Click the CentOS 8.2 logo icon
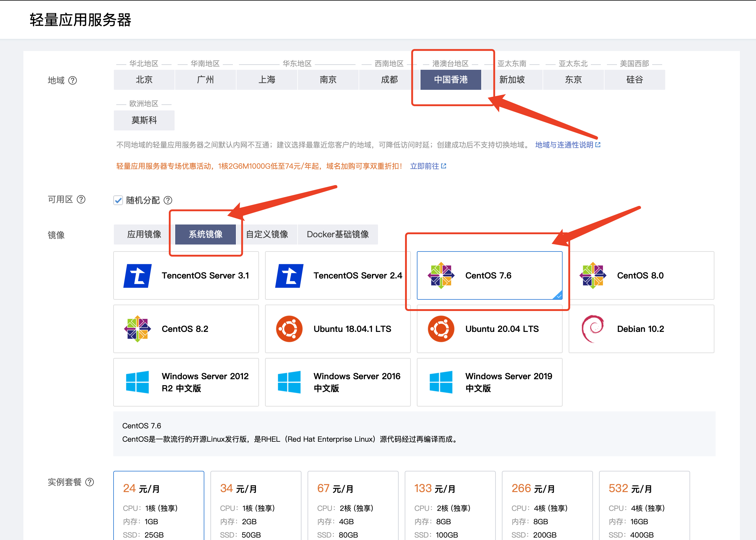 pos(138,329)
